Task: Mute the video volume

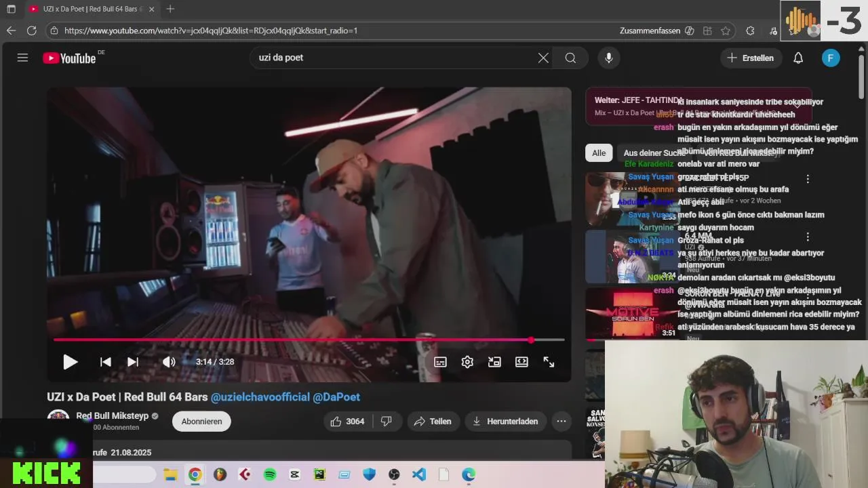Action: coord(169,362)
